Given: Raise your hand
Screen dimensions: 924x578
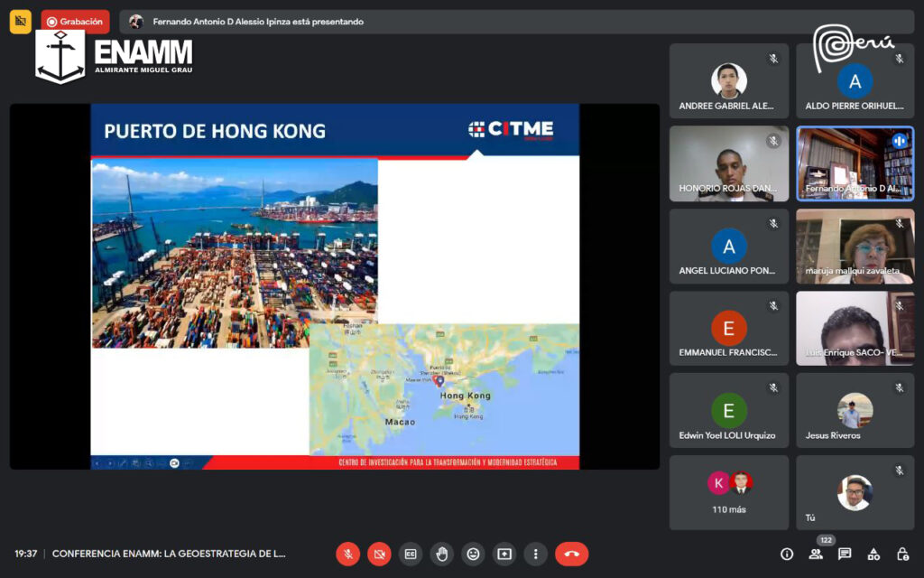Looking at the screenshot, I should pos(441,554).
